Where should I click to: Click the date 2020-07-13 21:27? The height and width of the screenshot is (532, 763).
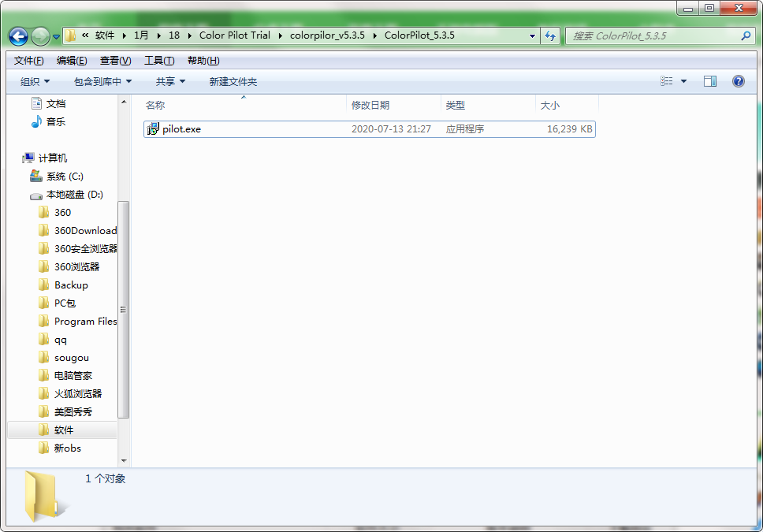click(391, 129)
